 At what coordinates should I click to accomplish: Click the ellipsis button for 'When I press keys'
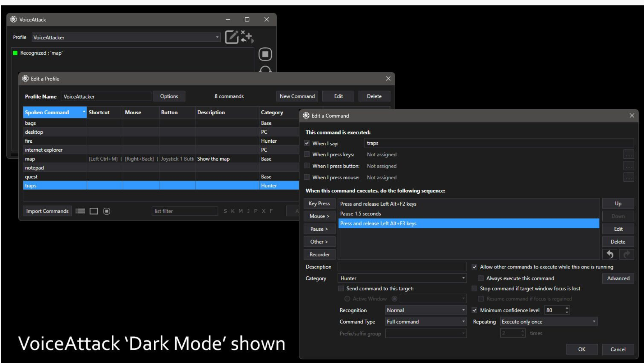(x=629, y=155)
